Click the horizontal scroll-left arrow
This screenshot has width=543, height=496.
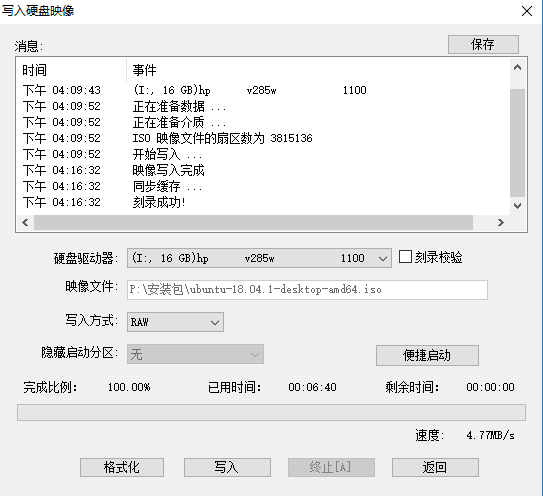25,222
